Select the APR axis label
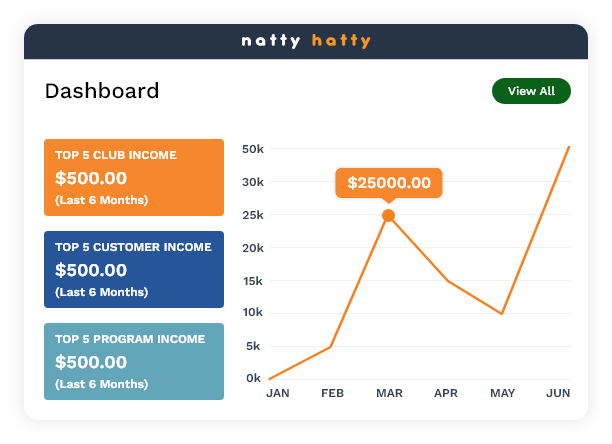This screenshot has height=444, width=612. 446,394
